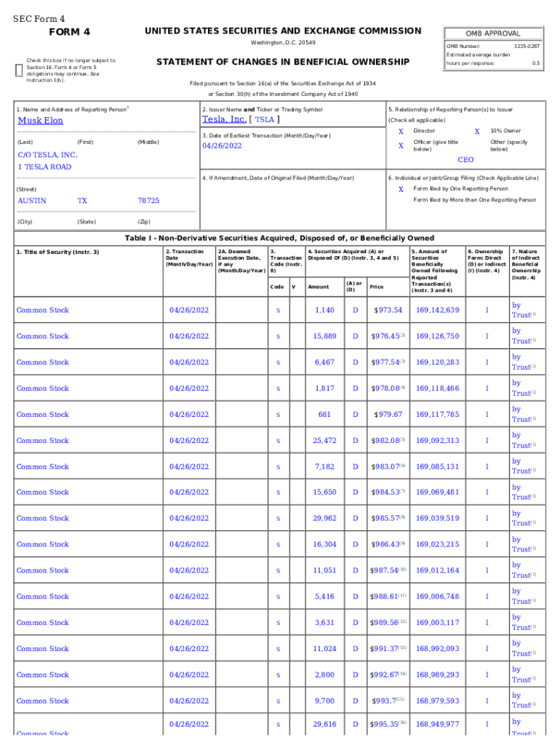Toggle the Director relationship checkbox

401,131
